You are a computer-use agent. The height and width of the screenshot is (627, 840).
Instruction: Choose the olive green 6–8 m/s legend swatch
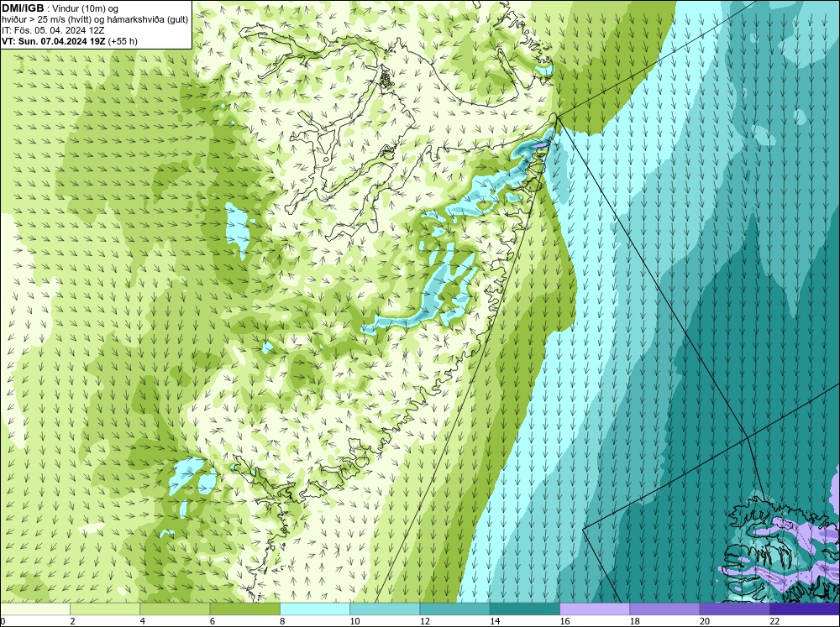[x=244, y=609]
